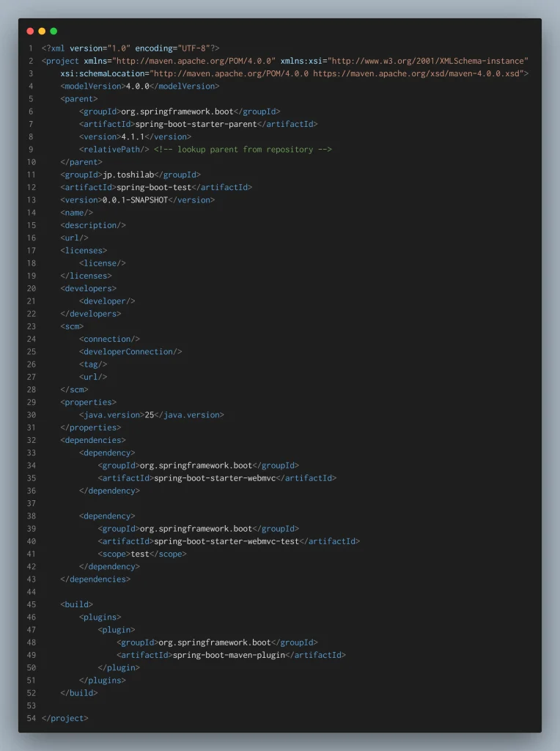Click the opening <build> tag
The width and height of the screenshot is (560, 751).
76,604
